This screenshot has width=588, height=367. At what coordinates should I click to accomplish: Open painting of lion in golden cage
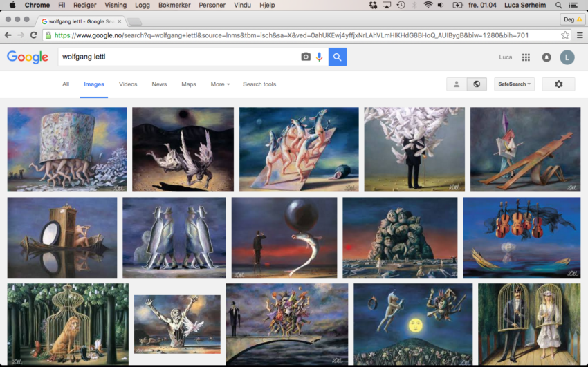(68, 324)
